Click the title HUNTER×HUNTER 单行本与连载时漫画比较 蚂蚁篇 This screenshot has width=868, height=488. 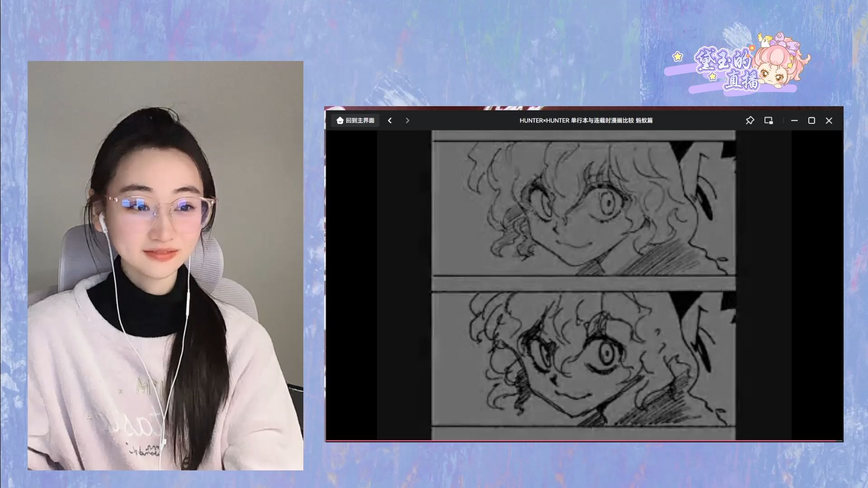click(586, 121)
